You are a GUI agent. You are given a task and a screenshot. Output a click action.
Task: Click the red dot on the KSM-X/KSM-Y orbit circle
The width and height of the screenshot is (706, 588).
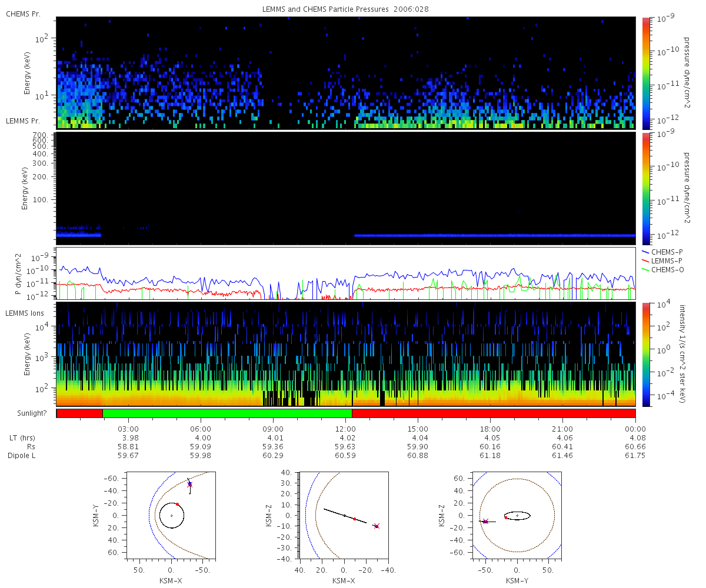coord(177,504)
